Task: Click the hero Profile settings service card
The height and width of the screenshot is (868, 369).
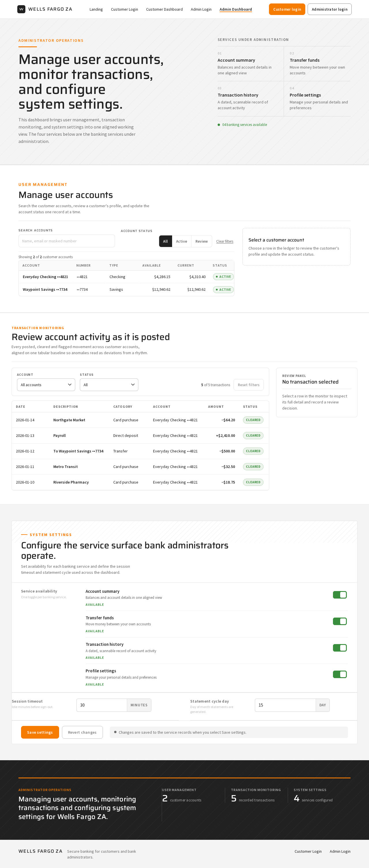Action: click(x=317, y=99)
